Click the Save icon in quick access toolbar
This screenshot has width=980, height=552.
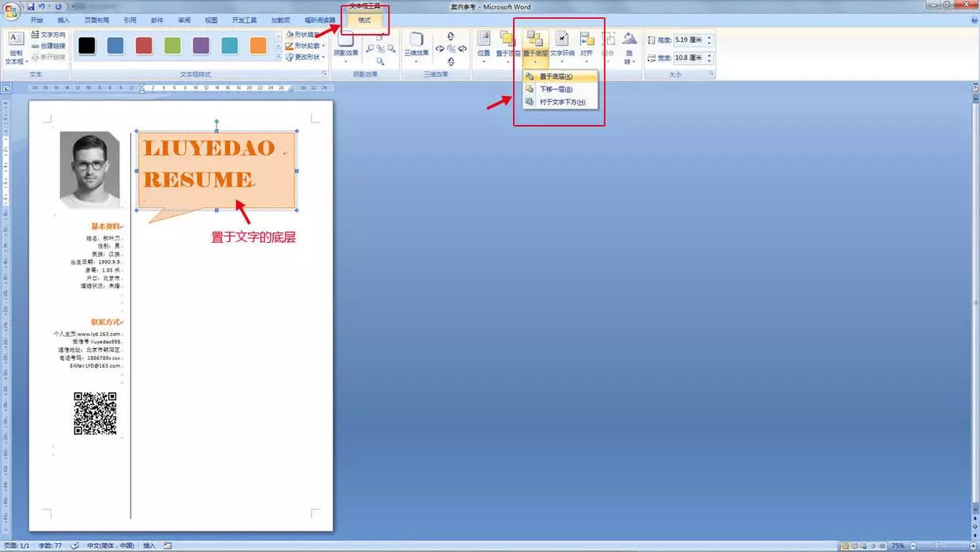pos(31,6)
